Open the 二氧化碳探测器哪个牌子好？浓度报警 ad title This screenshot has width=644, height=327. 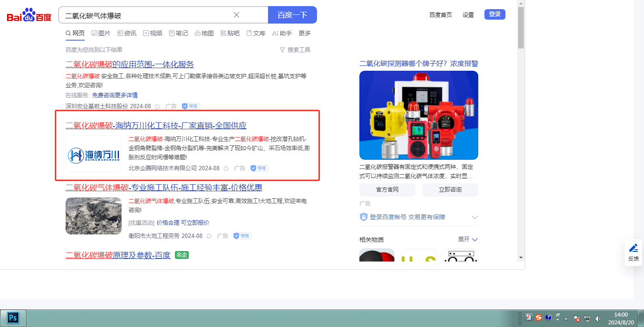[419, 64]
